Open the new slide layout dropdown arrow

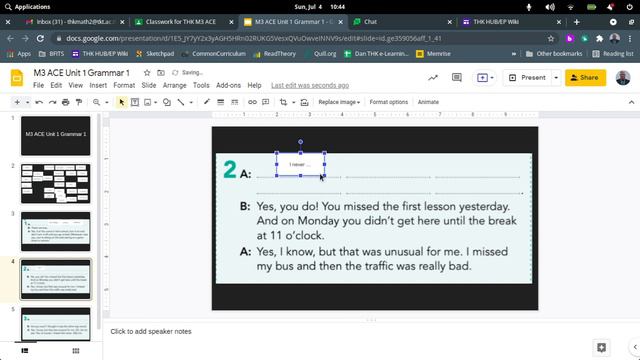click(x=27, y=102)
